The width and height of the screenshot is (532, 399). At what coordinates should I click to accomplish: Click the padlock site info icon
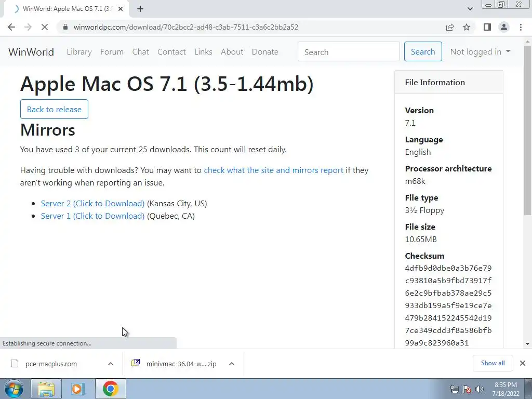coord(65,27)
